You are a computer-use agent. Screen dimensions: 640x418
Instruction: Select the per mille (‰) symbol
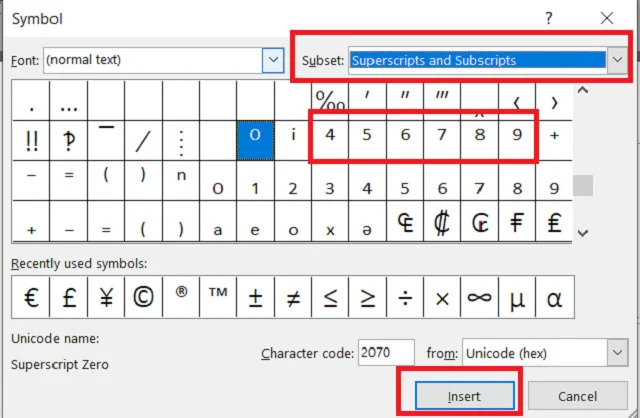330,100
